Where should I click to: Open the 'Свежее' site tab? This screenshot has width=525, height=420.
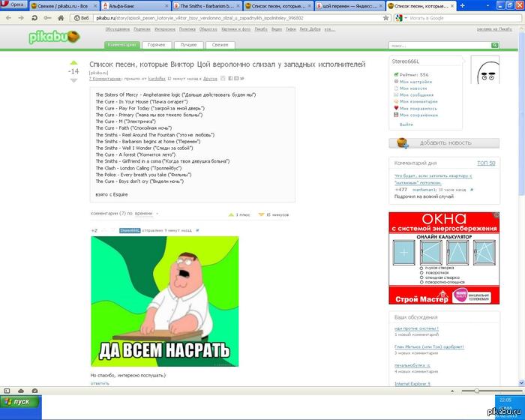220,45
